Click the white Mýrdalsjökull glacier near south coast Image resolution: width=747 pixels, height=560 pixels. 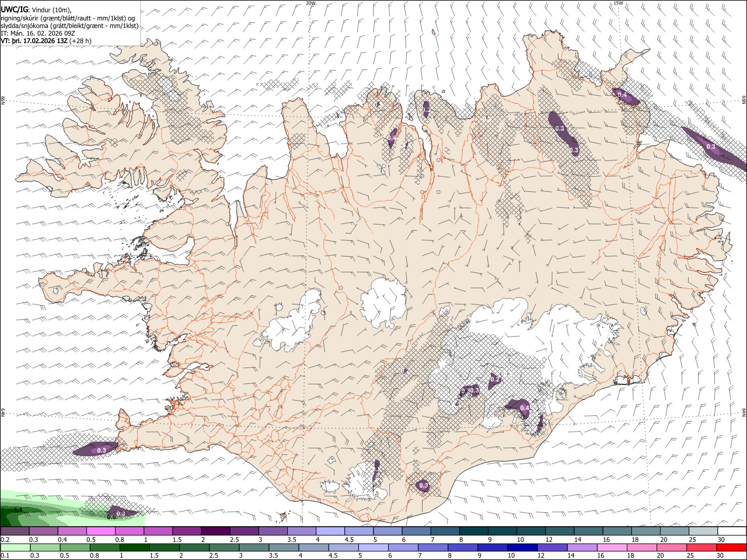click(365, 482)
